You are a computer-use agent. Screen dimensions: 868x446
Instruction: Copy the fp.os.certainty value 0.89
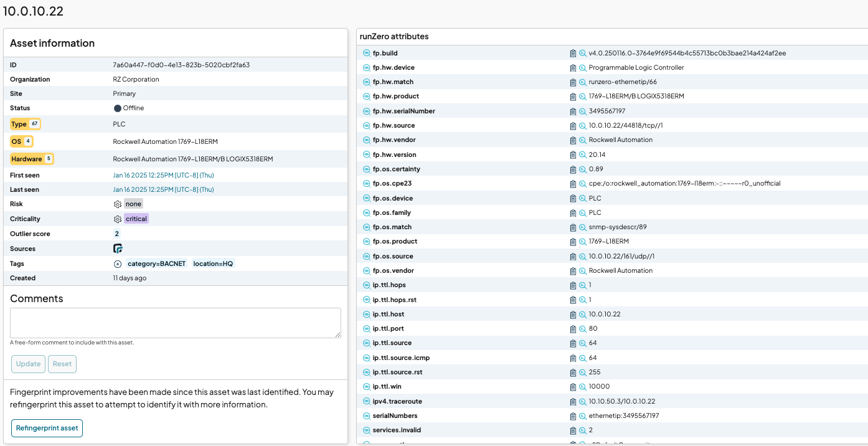(573, 169)
